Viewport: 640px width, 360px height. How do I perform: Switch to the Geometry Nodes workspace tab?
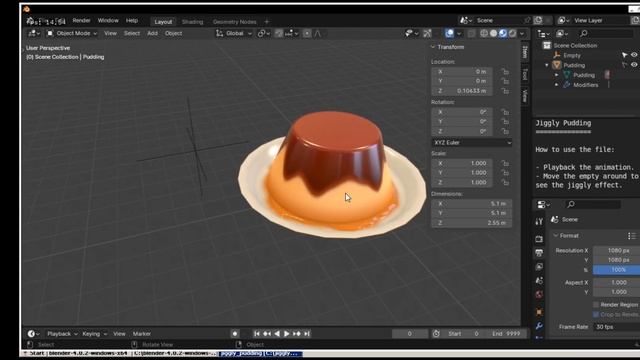tap(234, 22)
